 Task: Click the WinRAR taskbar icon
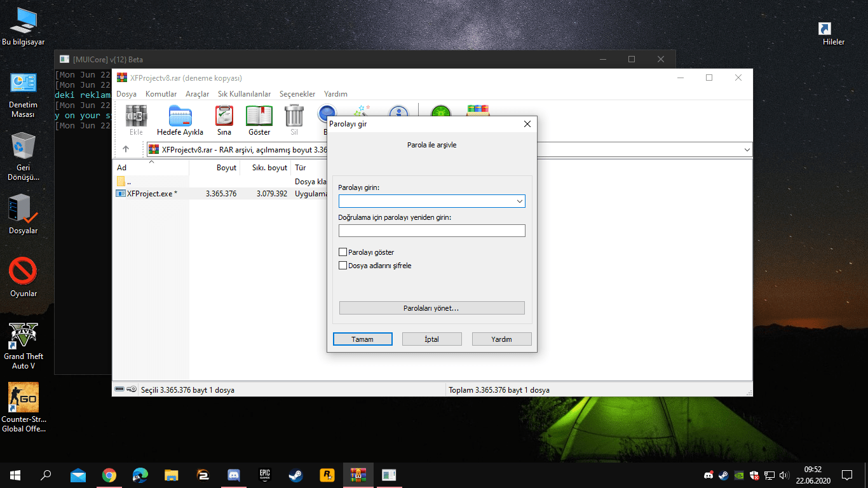358,475
